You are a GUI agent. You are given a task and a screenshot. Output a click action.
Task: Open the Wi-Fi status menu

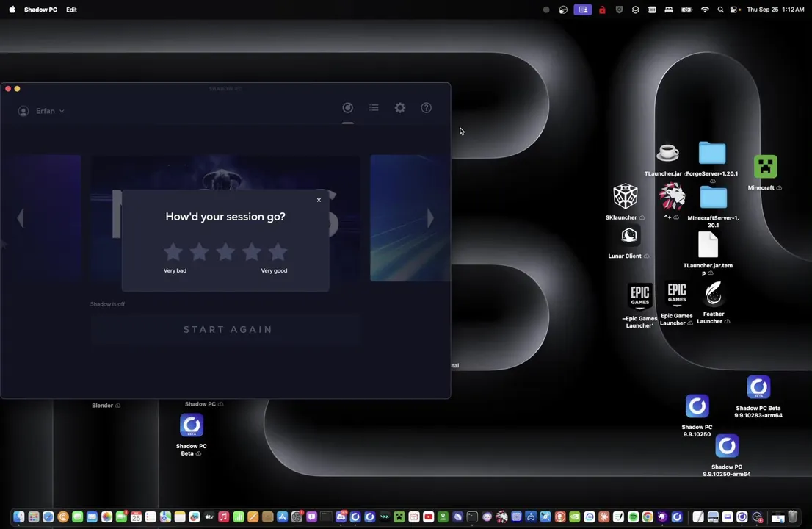point(704,10)
